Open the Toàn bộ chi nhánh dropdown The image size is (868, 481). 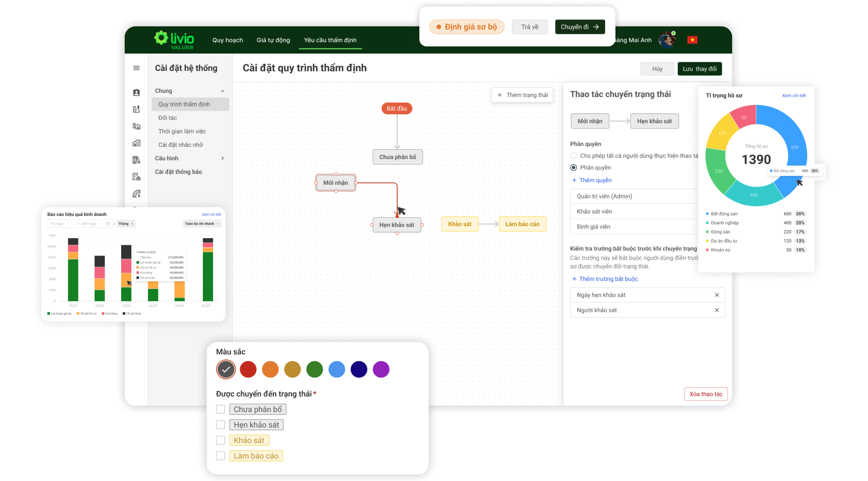(x=202, y=224)
